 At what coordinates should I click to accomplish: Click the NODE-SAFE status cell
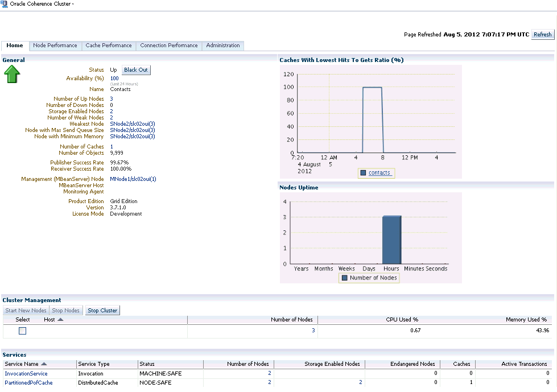point(155,383)
